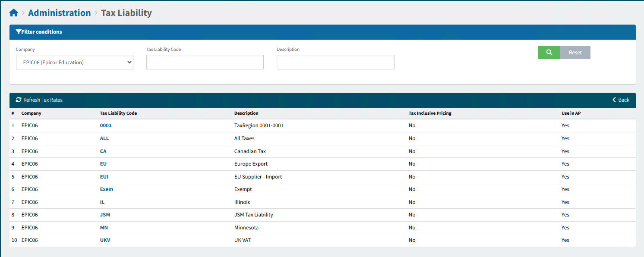Open the JSM Tax Liability record
Image resolution: width=644 pixels, height=257 pixels.
pos(104,214)
